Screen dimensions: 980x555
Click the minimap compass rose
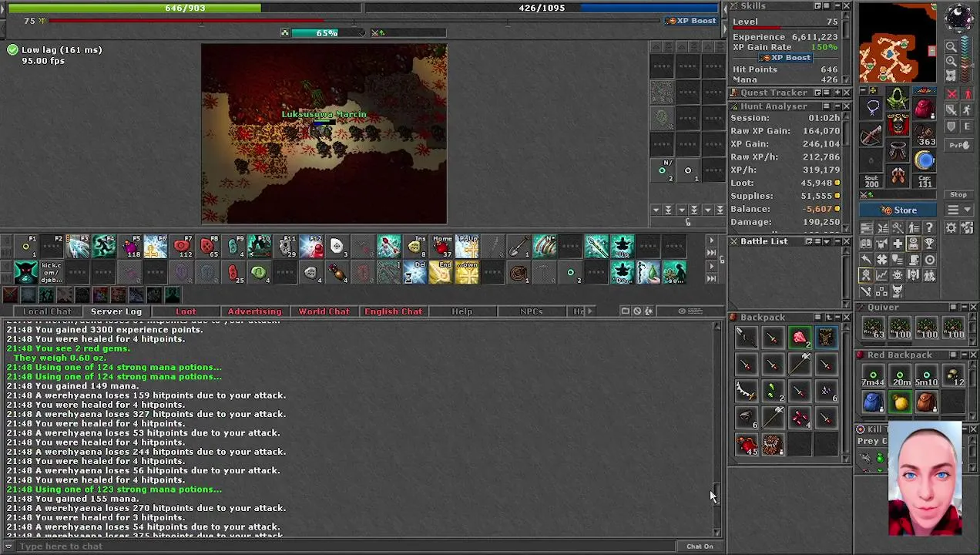pyautogui.click(x=958, y=18)
